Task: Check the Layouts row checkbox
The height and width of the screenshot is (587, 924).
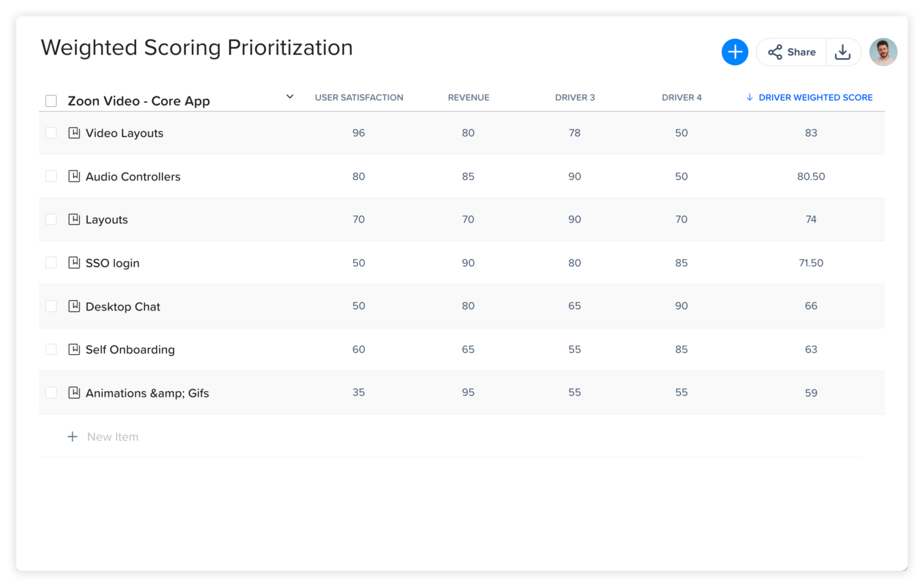Action: [x=51, y=219]
